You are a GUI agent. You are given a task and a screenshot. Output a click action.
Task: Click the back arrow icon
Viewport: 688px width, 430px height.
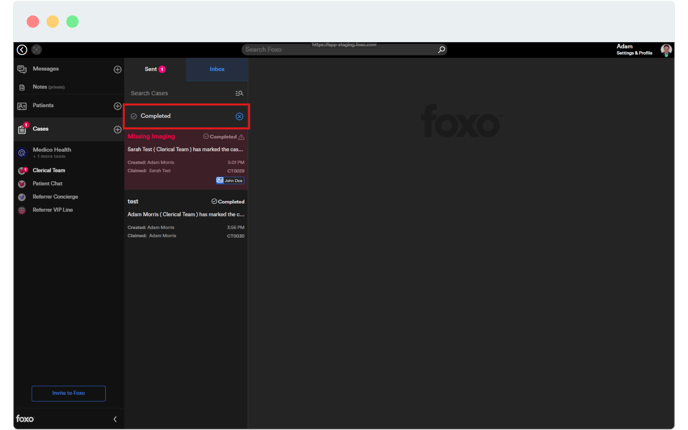(22, 50)
